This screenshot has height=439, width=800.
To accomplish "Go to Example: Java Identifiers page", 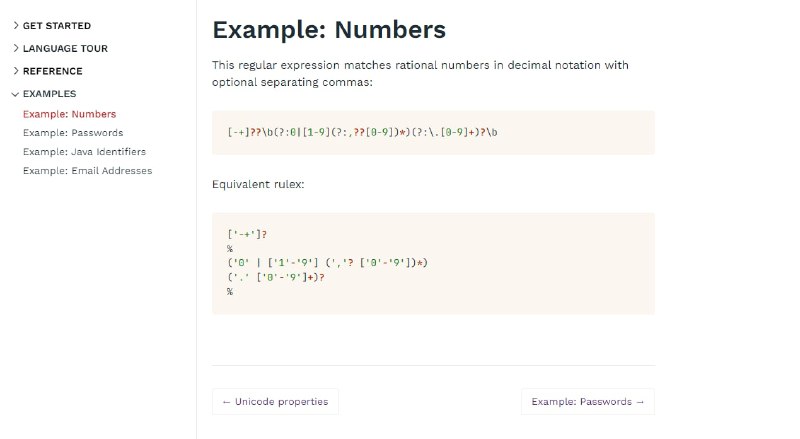I will tap(84, 151).
